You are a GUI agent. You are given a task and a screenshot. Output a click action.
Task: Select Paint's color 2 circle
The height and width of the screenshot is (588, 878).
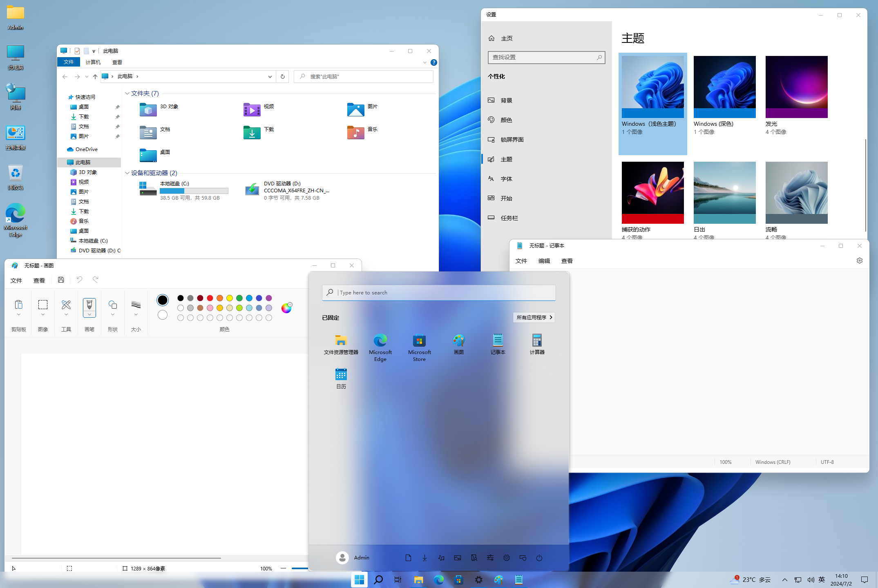[163, 315]
